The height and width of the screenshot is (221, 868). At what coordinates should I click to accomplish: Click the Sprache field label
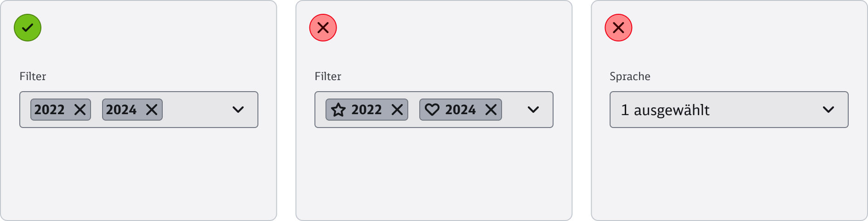630,76
